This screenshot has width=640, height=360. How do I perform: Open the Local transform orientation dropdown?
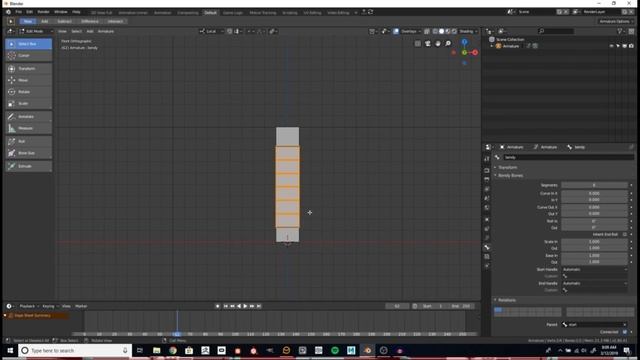[x=211, y=31]
